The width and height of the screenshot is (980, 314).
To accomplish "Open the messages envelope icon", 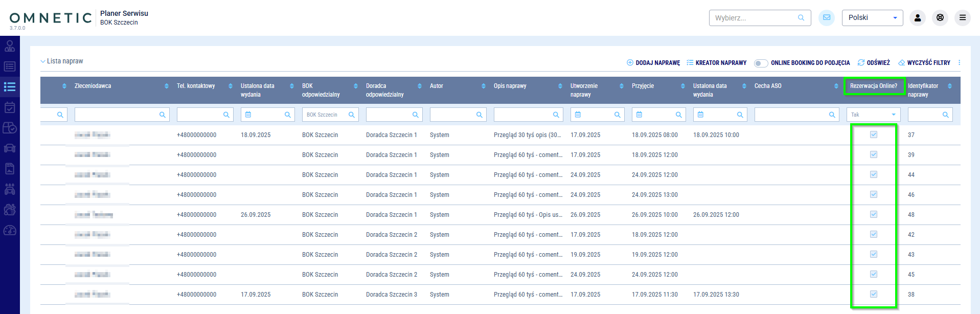I will click(826, 18).
